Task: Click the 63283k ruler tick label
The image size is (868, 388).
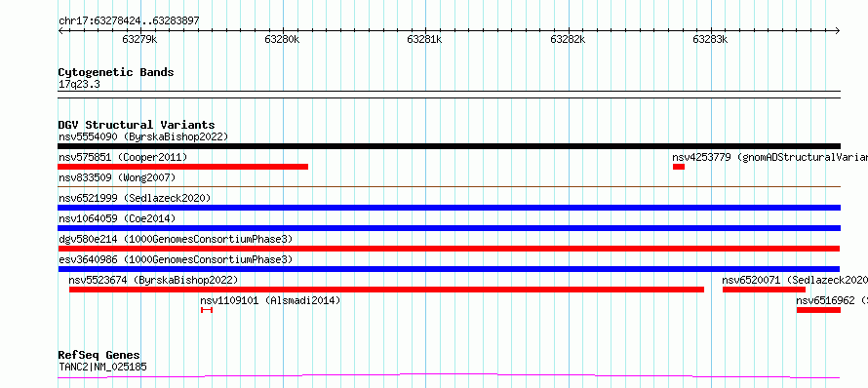Action: point(710,39)
